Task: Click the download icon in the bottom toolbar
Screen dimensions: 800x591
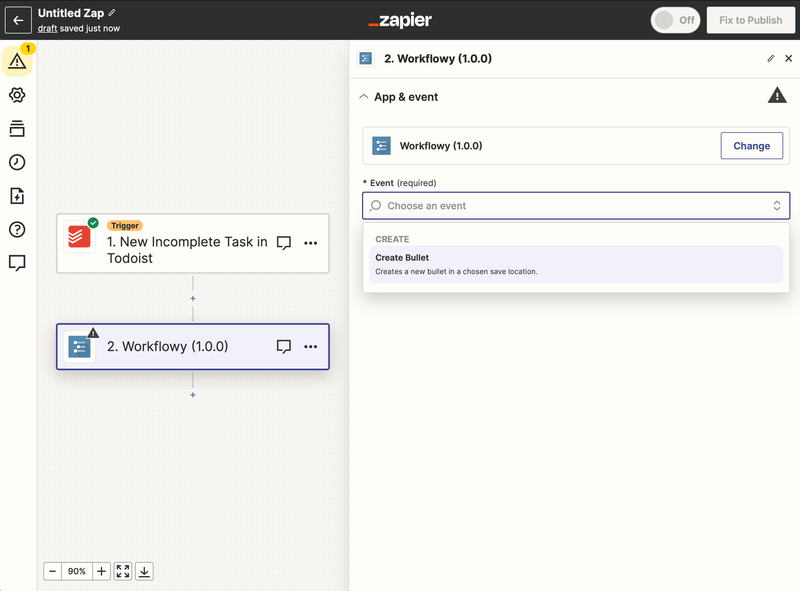Action: tap(144, 571)
